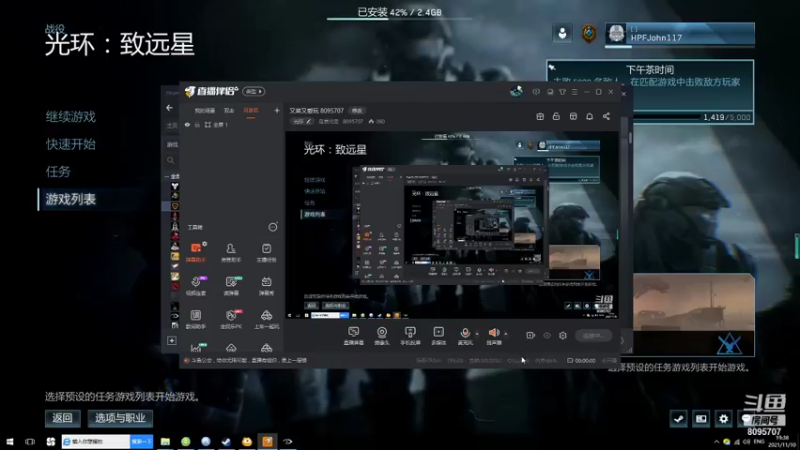Open the notification bell in streaming app

(589, 116)
